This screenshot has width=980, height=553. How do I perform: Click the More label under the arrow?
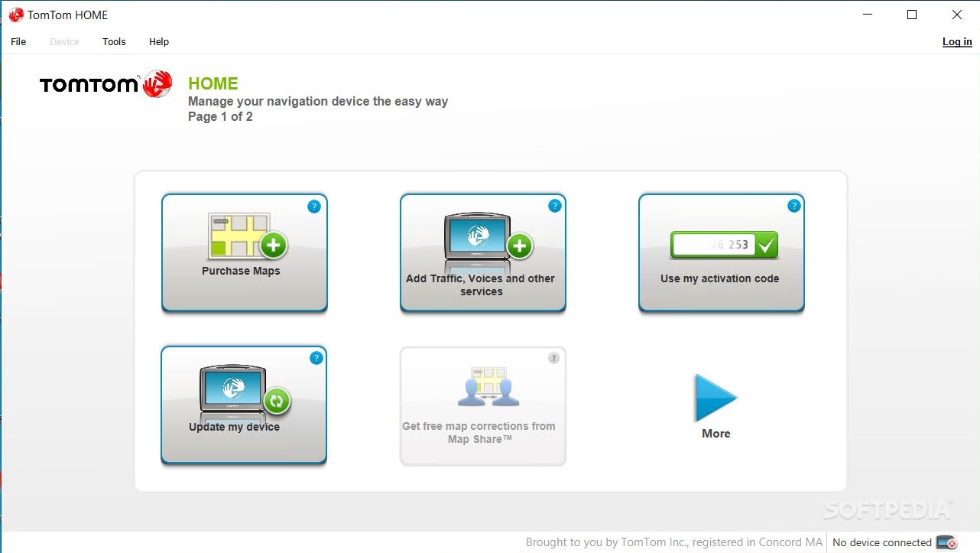click(716, 434)
